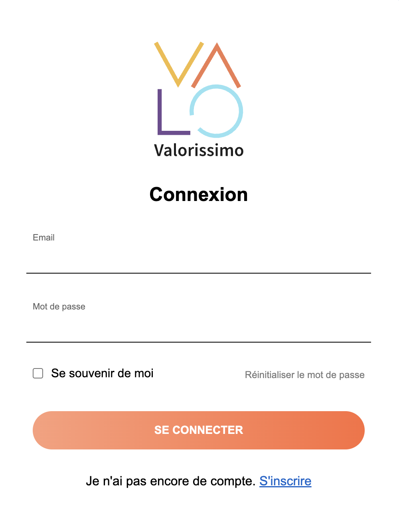The image size is (399, 532).
Task: Click the Mot de passe field label
Action: tap(59, 307)
